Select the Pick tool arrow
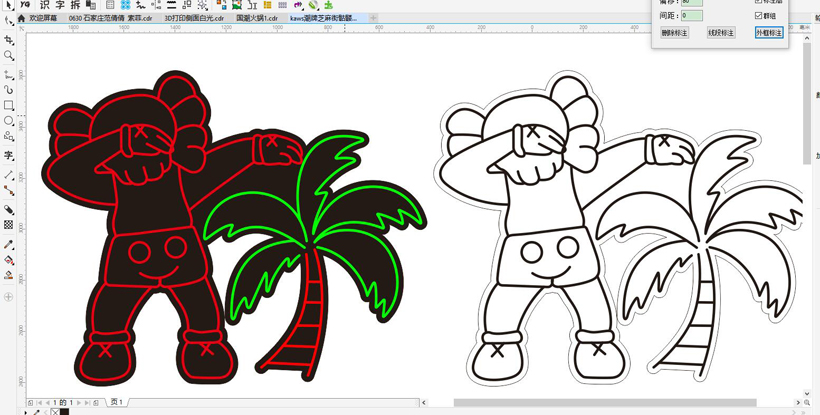 click(8, 4)
